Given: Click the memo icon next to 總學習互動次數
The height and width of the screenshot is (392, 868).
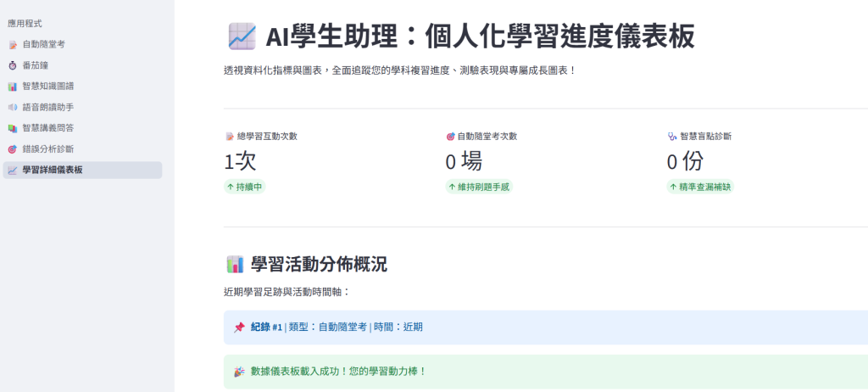Looking at the screenshot, I should [x=230, y=137].
